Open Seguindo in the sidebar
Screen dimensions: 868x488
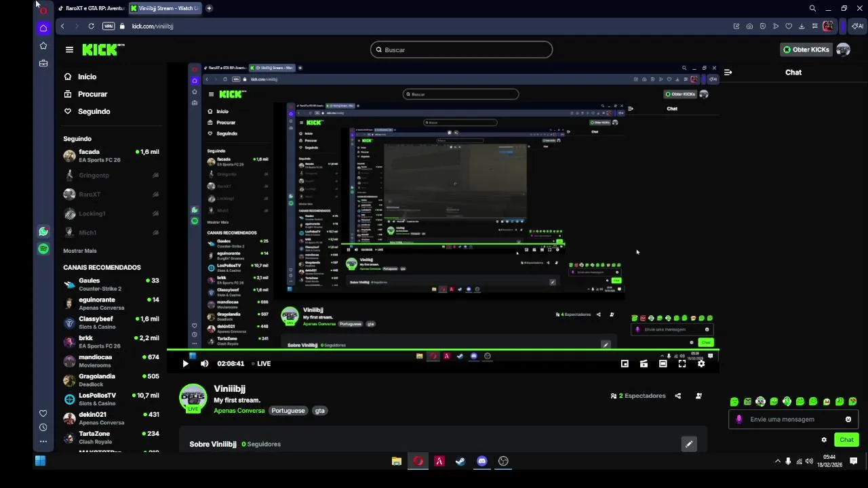pyautogui.click(x=94, y=111)
